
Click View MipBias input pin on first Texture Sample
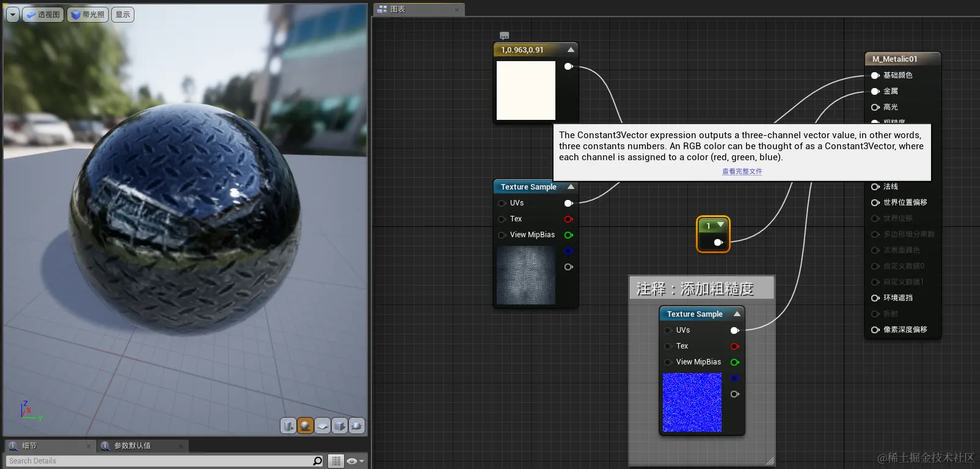(502, 235)
